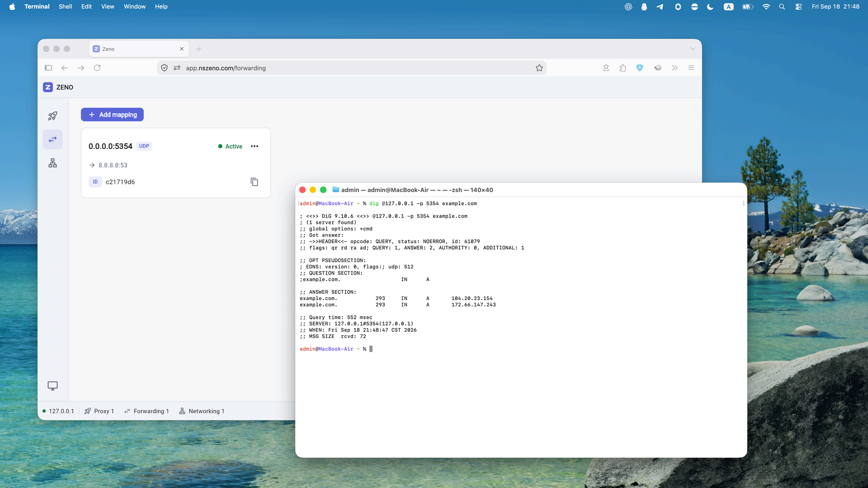The width and height of the screenshot is (868, 488).
Task: Open the Wi-Fi menu
Action: click(x=766, y=7)
